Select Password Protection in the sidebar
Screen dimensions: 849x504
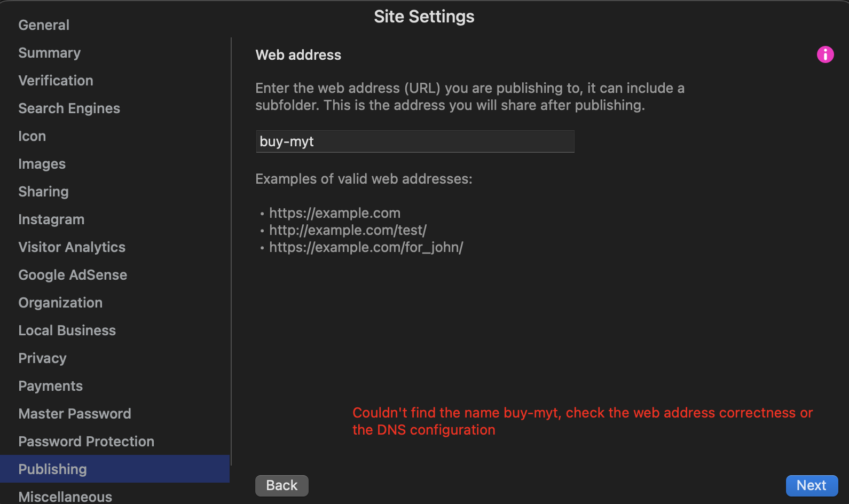(86, 442)
